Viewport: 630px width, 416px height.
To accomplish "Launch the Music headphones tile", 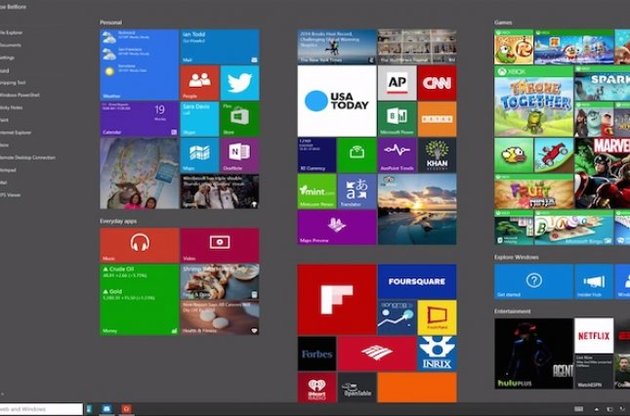I will coord(139,243).
